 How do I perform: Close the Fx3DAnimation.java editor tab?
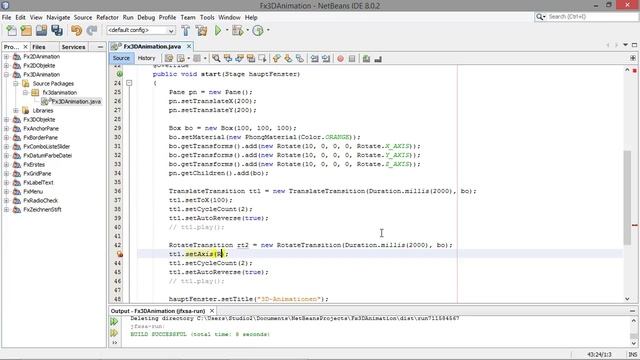click(189, 47)
